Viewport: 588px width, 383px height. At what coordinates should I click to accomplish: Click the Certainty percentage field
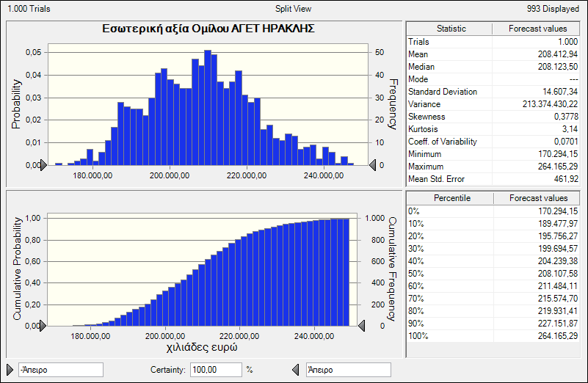[x=216, y=370]
